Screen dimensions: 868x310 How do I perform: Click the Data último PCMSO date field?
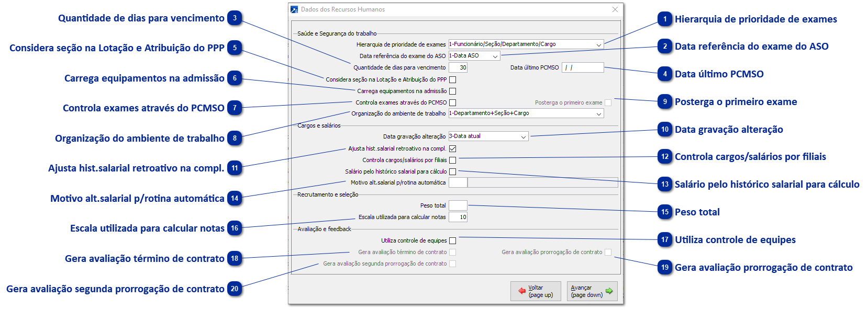[583, 67]
